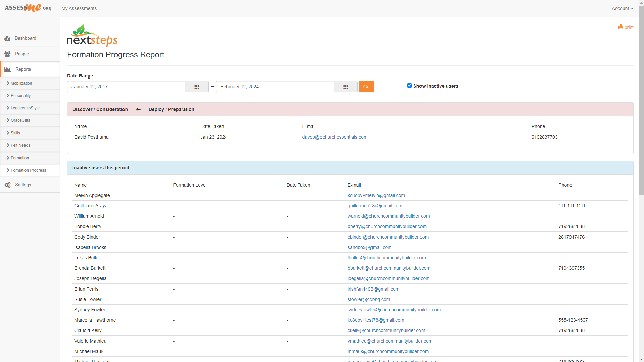Screen dimensions: 644x362
Task: Click the nextsteps logo image
Action: [x=92, y=35]
